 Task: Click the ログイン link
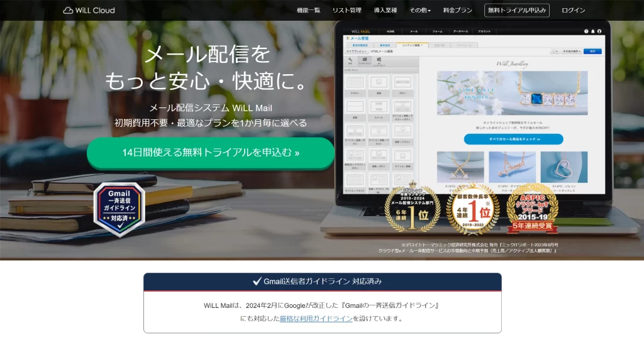pyautogui.click(x=573, y=10)
